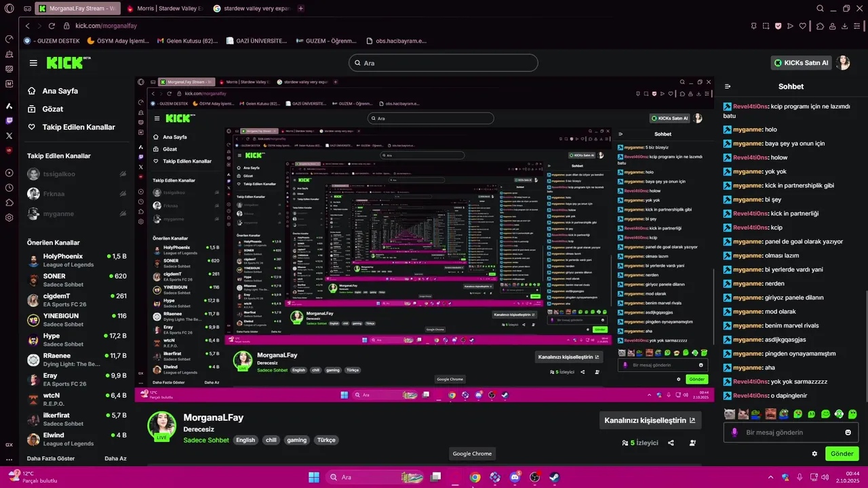Click the stream video player
The height and width of the screenshot is (488, 868).
[424, 239]
